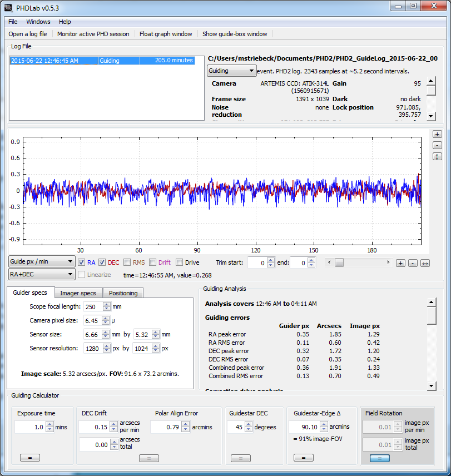Image resolution: width=451 pixels, height=476 pixels.
Task: Click the Guiding Analysis scrollbar thumb
Action: [x=432, y=316]
